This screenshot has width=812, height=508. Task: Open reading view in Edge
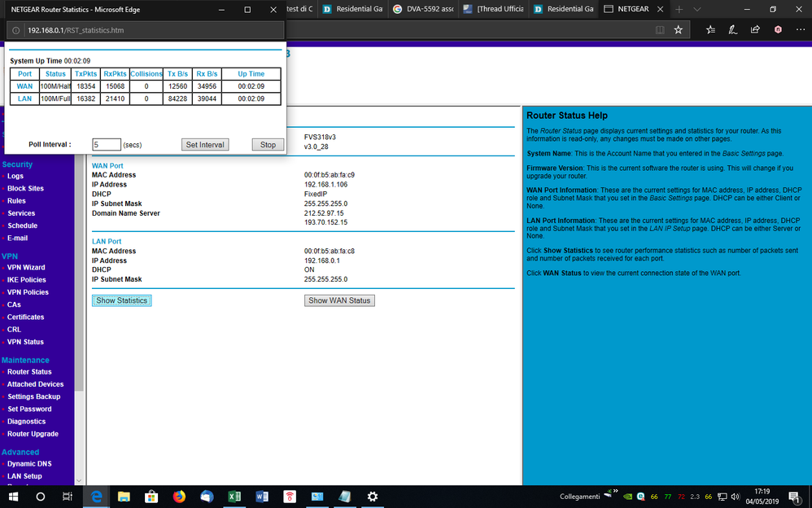660,28
